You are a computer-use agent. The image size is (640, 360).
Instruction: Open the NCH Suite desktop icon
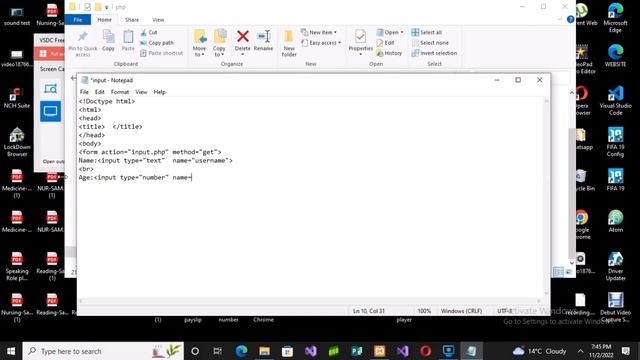click(17, 98)
